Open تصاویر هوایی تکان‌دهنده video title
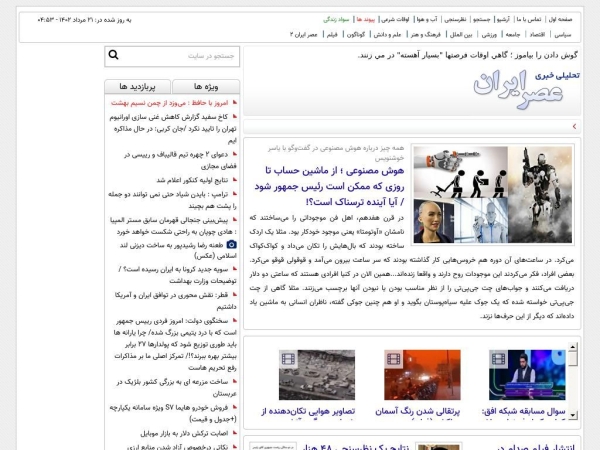 tap(308, 411)
